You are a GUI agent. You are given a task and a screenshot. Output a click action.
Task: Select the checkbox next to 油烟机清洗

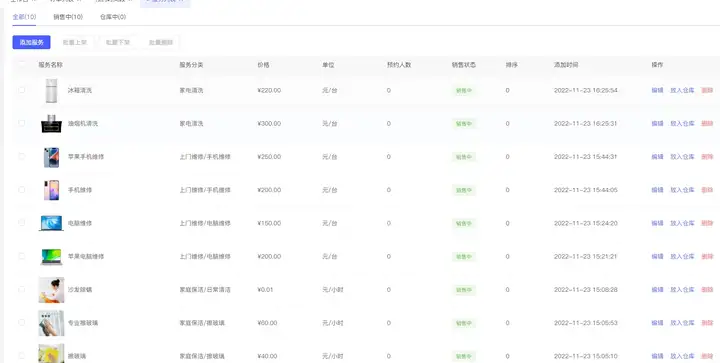22,123
